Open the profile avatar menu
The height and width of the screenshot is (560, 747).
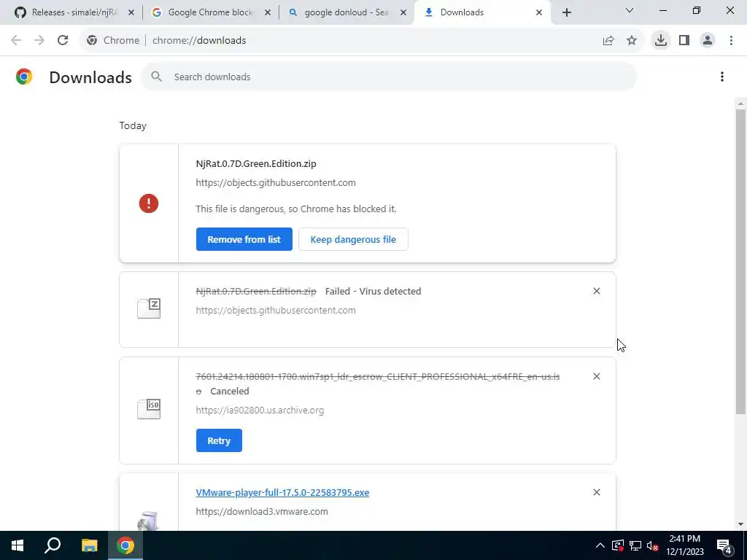tap(708, 41)
